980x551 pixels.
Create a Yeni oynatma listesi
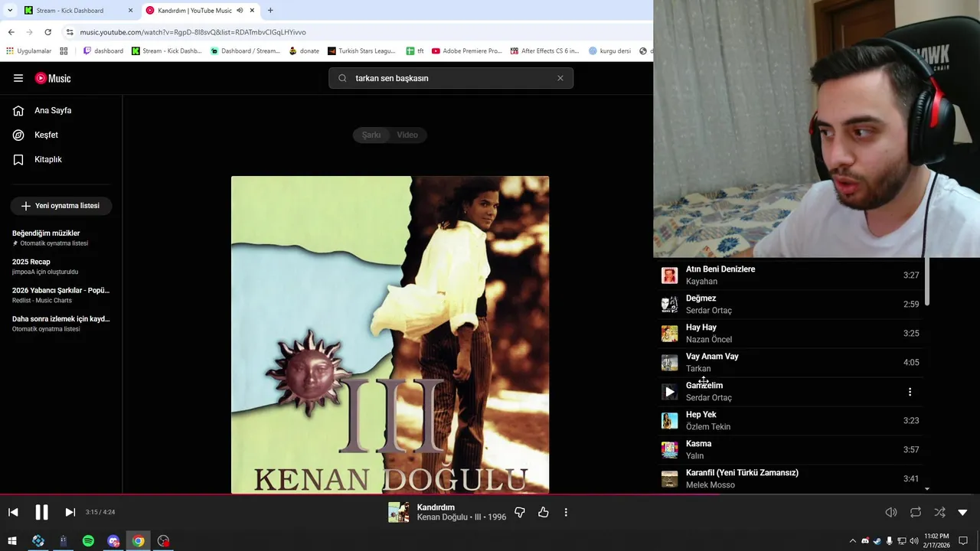pyautogui.click(x=61, y=206)
